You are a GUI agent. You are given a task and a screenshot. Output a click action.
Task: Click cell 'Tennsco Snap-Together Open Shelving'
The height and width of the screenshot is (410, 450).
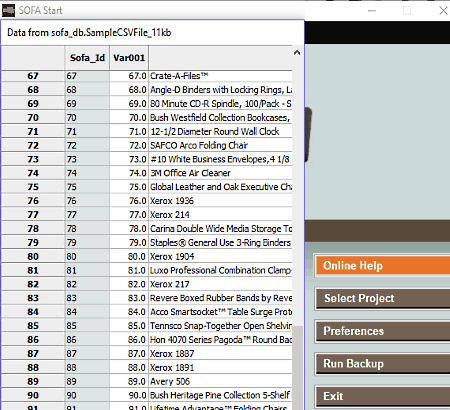coord(220,326)
